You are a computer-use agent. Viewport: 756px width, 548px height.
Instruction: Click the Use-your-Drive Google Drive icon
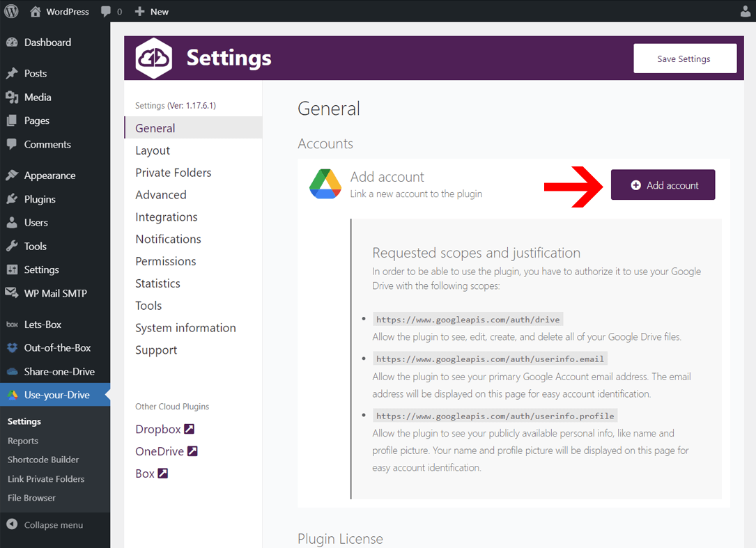12,395
